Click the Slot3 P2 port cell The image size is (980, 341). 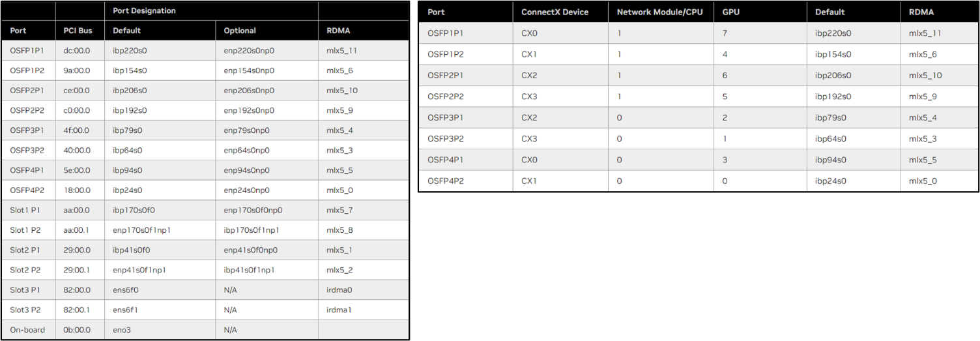[x=27, y=310]
